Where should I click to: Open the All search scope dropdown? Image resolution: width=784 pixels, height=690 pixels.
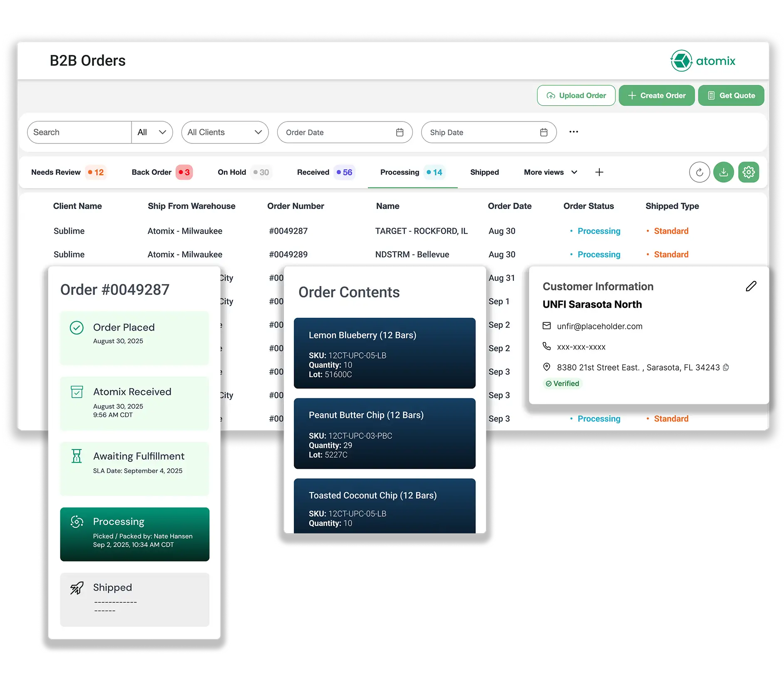(x=152, y=132)
